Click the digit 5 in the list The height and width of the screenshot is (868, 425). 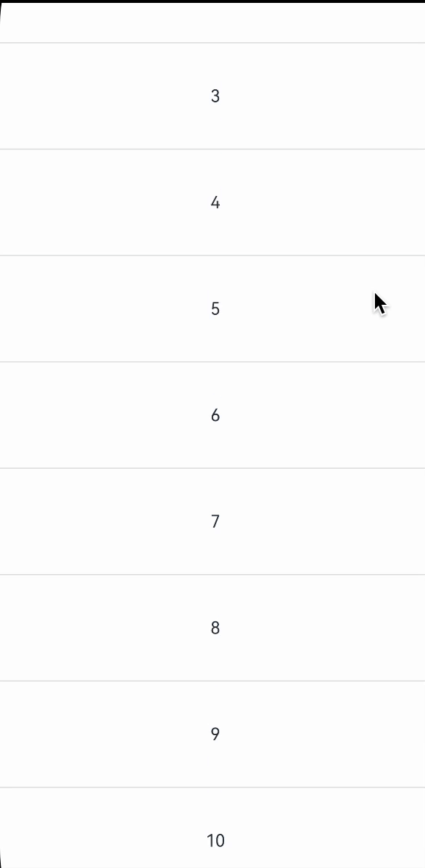tap(215, 309)
